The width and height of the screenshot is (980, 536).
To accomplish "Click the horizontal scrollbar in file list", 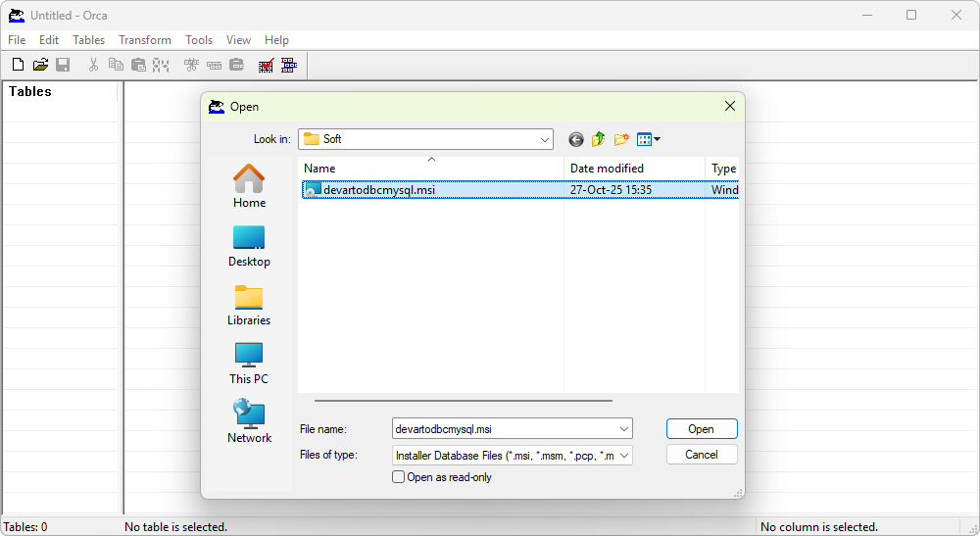I will click(x=464, y=401).
